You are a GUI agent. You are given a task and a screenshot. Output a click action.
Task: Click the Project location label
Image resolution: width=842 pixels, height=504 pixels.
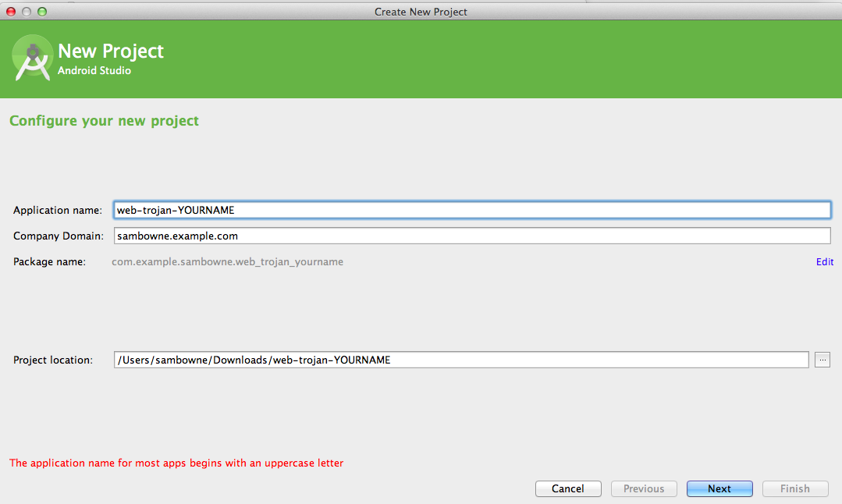coord(53,360)
